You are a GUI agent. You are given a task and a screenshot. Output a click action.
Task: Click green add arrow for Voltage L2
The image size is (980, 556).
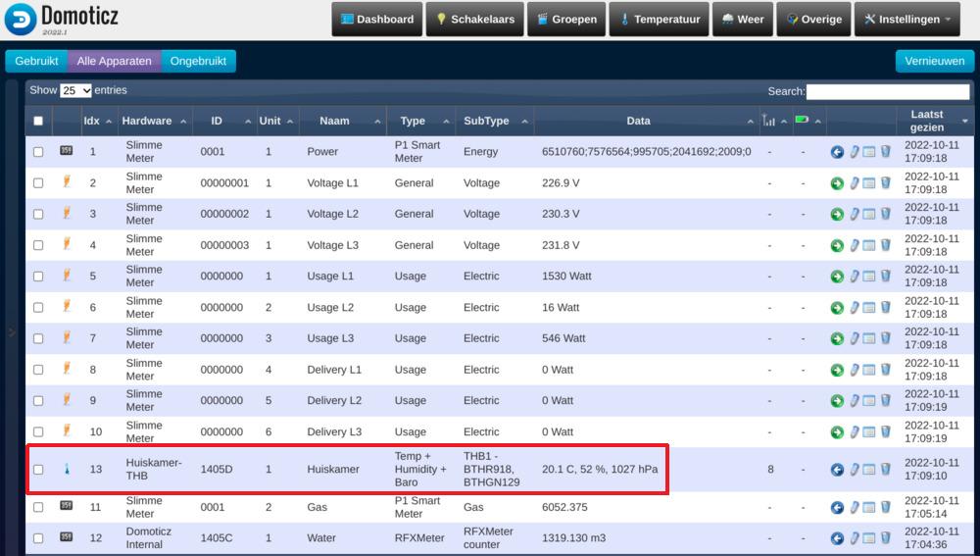(837, 215)
